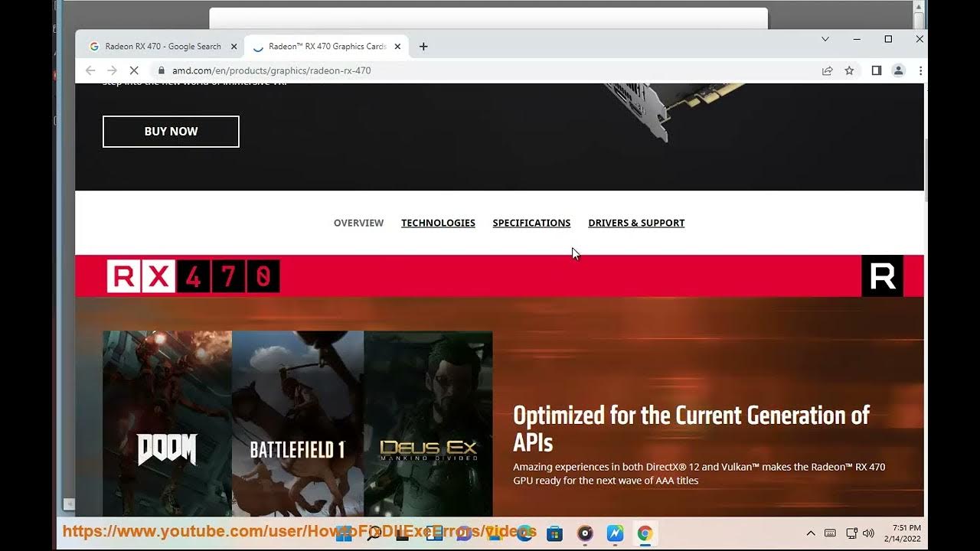
Task: Select the Radeon RX 470 Graphics Cards tab
Action: pos(325,47)
